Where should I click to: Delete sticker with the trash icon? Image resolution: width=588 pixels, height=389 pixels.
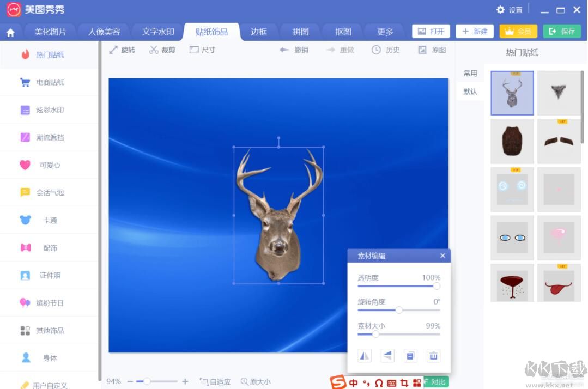click(433, 356)
